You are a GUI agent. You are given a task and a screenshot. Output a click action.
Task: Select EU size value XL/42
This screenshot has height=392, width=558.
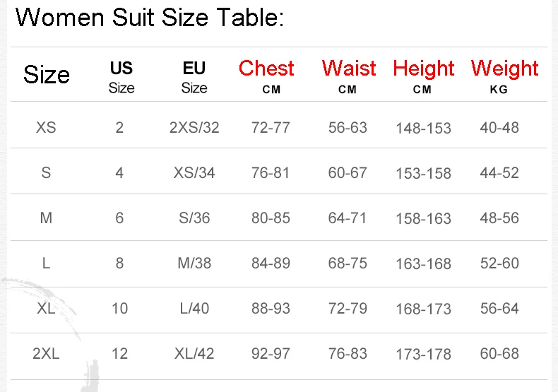tap(194, 354)
